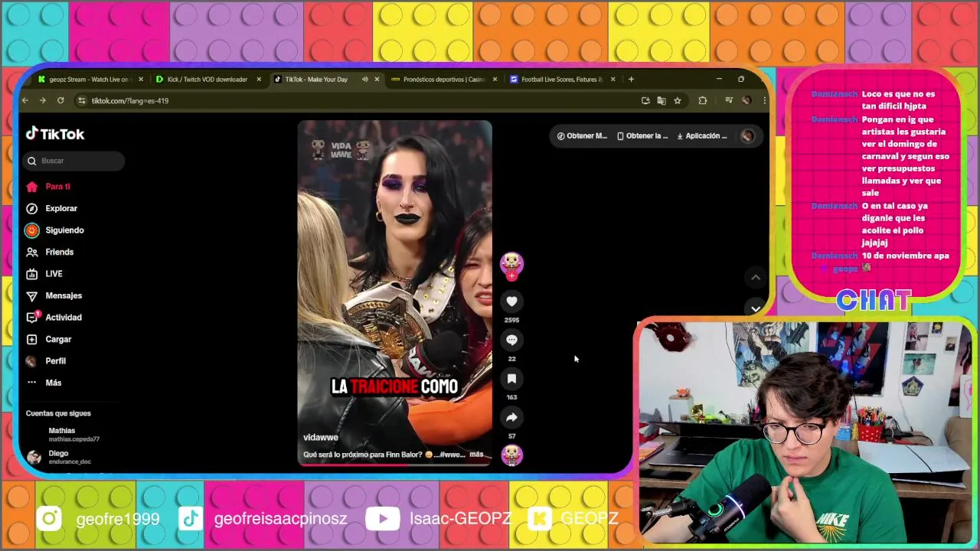Screen dimensions: 980x551
Task: Close the Kick / Twitch VOD downloader tab
Action: click(259, 80)
